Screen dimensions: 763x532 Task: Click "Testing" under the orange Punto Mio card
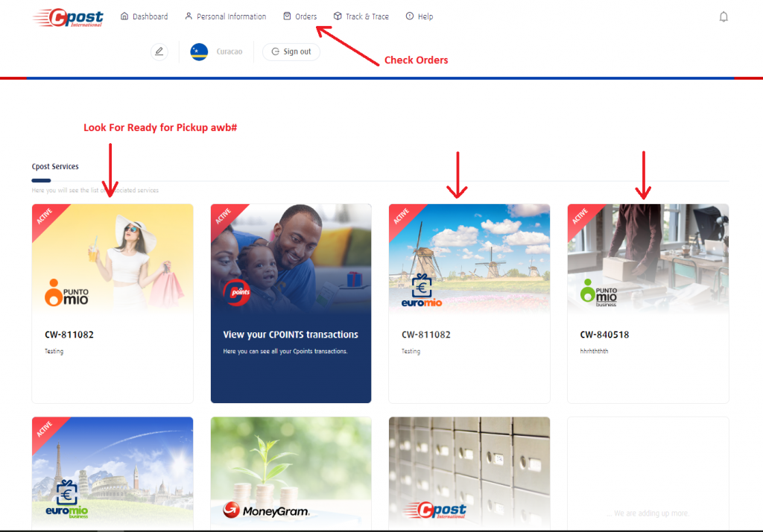(x=54, y=351)
